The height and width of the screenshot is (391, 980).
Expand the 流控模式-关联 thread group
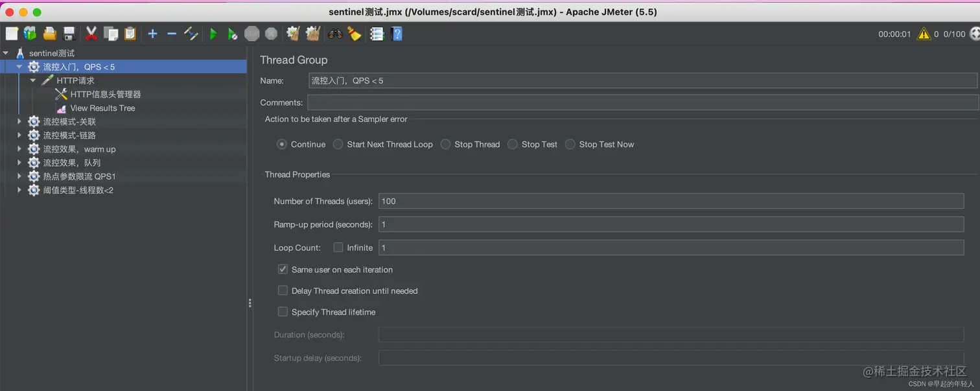click(x=19, y=121)
